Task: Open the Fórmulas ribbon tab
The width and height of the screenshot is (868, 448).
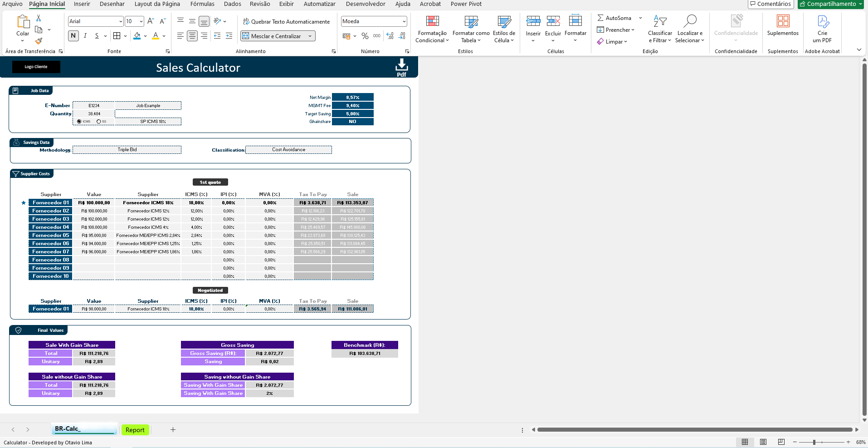Action: point(202,4)
